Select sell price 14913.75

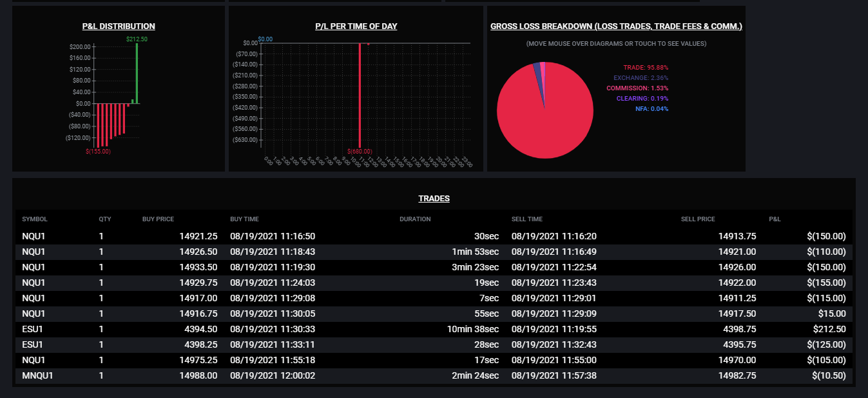click(x=737, y=236)
